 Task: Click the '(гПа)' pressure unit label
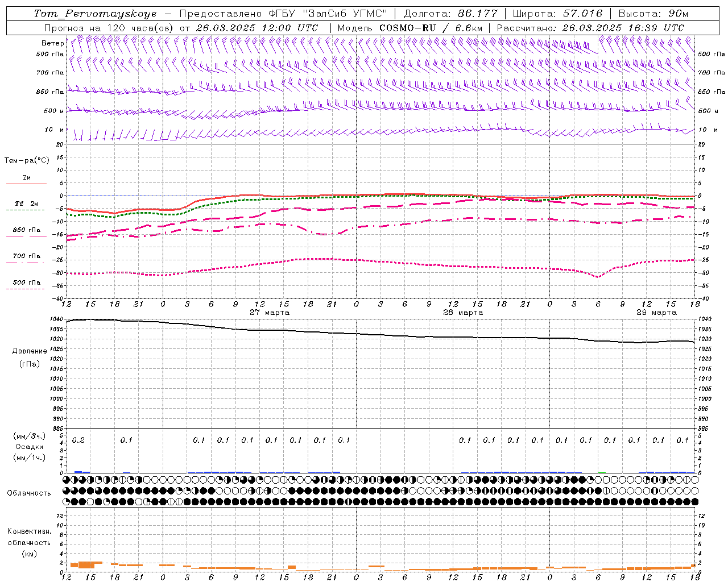point(30,364)
